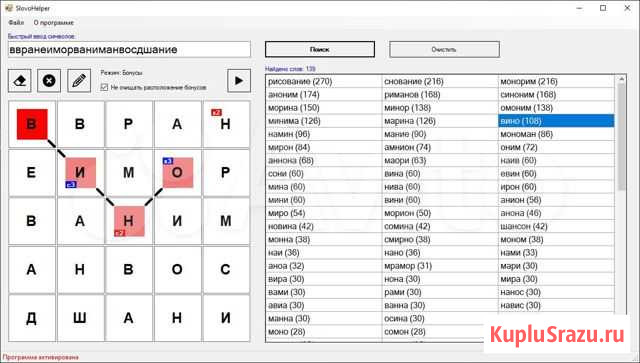Image resolution: width=640 pixels, height=363 pixels.
Task: Open the О программе menu
Action: [53, 22]
